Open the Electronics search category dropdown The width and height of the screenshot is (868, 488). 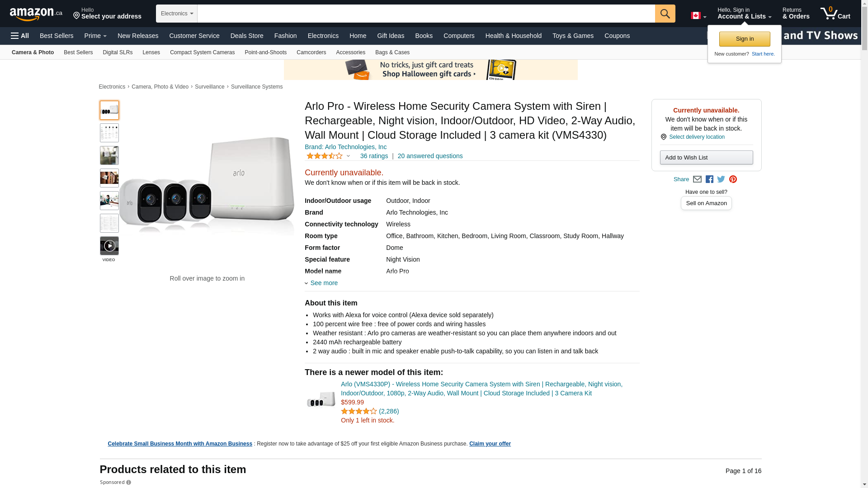pyautogui.click(x=176, y=14)
